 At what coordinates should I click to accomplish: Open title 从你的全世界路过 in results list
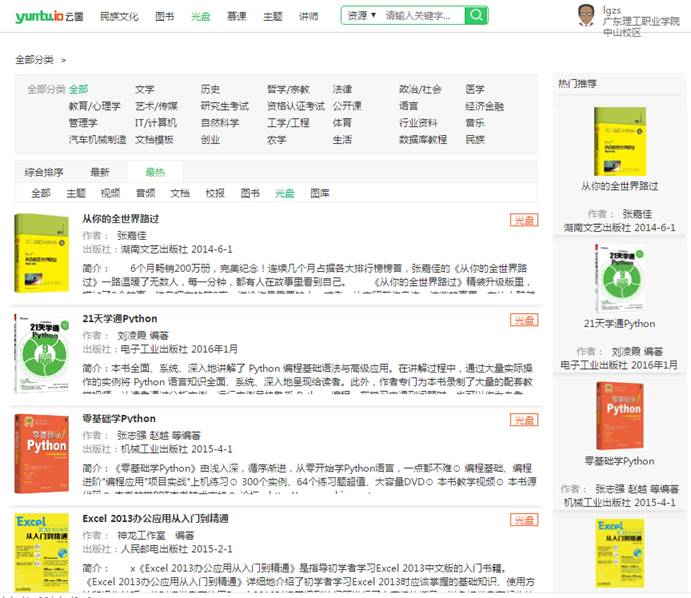coord(121,219)
